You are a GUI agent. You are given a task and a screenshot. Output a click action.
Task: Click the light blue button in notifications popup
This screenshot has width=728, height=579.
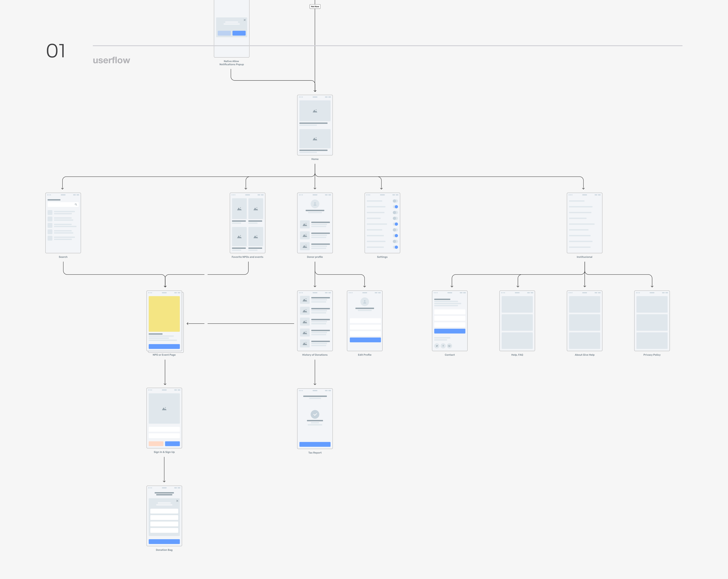224,33
